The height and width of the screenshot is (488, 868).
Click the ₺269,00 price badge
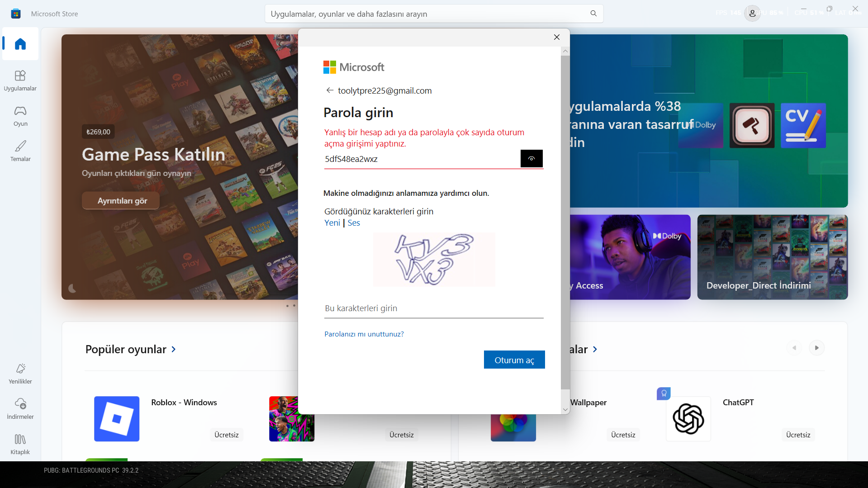[98, 132]
